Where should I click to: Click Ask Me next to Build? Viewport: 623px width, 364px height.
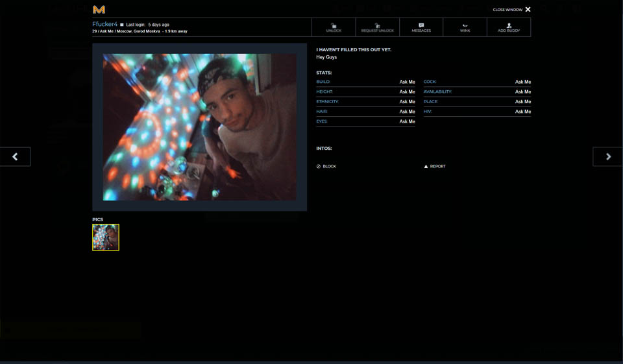tap(407, 82)
